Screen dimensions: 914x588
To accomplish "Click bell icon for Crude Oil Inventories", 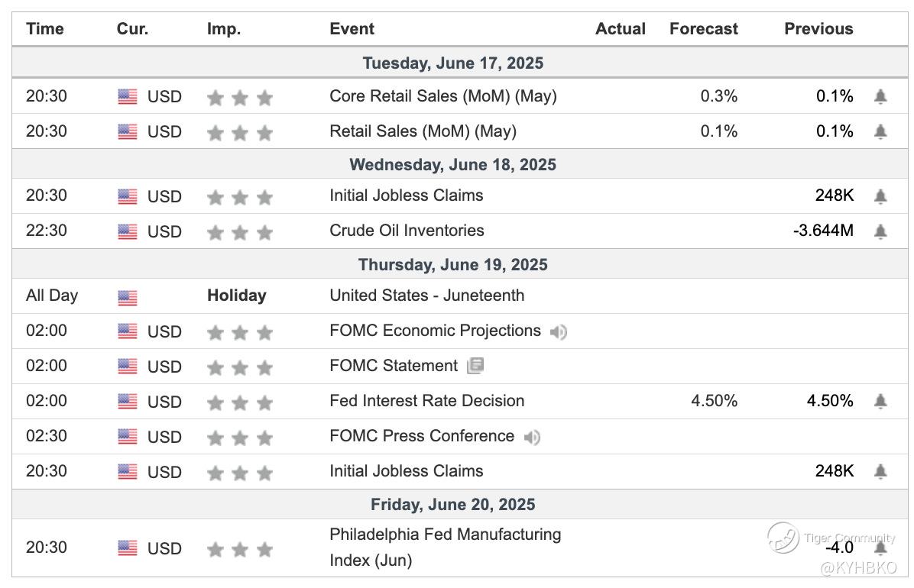I will tap(880, 231).
